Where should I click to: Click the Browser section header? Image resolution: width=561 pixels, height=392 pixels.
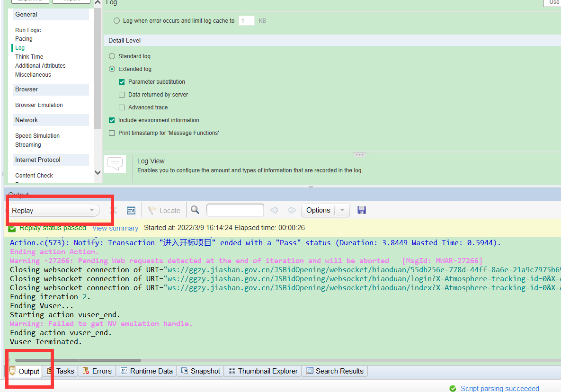[51, 89]
